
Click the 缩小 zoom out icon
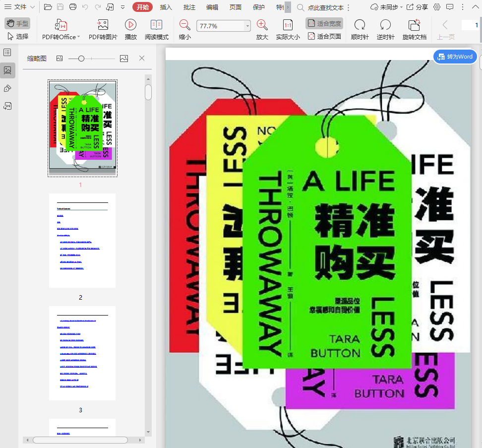tap(185, 25)
